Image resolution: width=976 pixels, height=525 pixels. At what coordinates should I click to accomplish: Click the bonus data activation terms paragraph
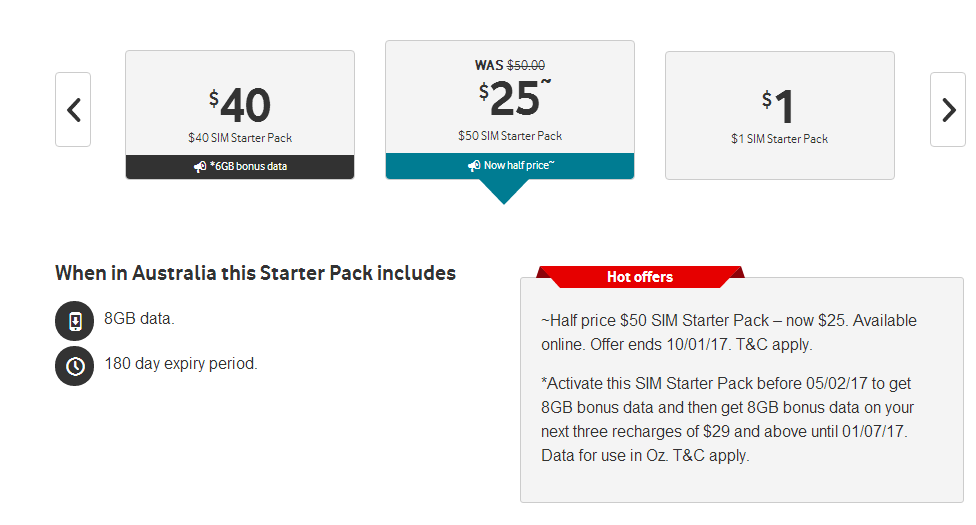[727, 419]
